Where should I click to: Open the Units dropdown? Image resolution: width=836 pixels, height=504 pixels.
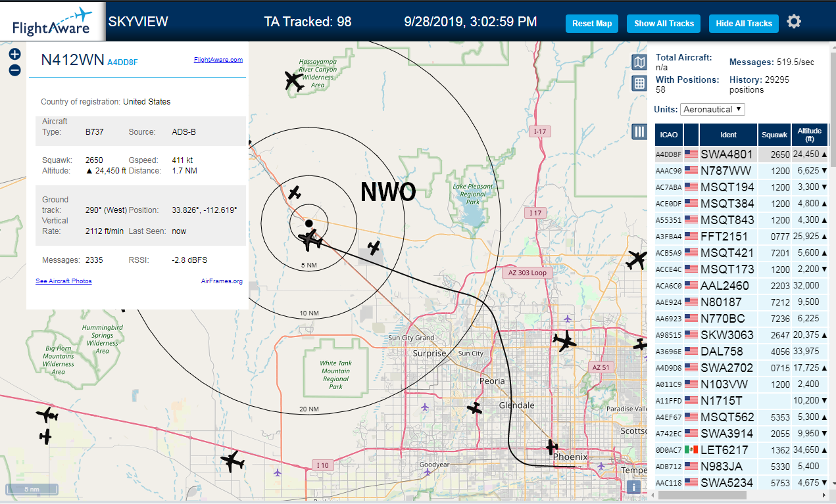[712, 109]
